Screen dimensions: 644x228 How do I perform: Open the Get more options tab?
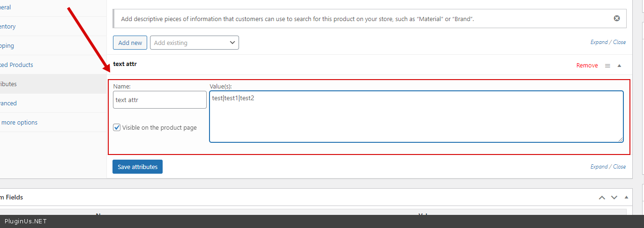(x=19, y=123)
